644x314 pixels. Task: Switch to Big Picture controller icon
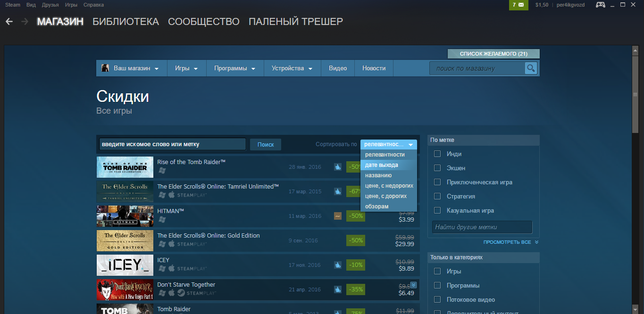[601, 5]
